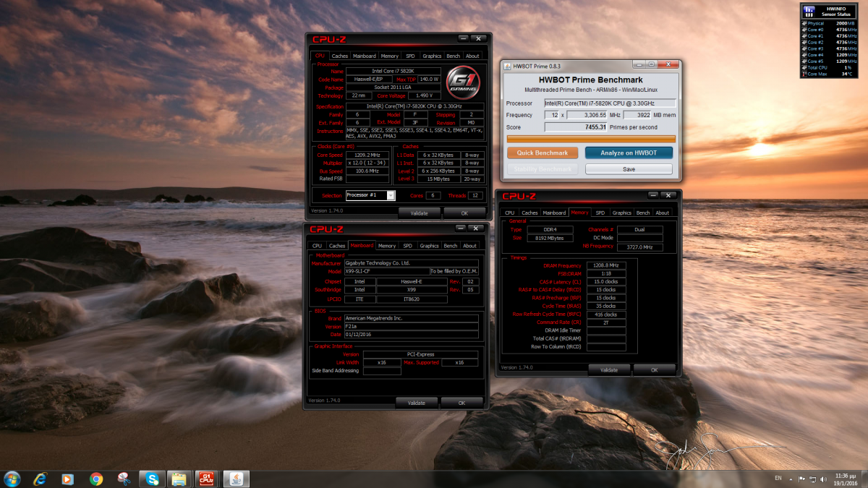Click the 3,306.55 MHz frequency field
868x488 pixels.
click(585, 115)
